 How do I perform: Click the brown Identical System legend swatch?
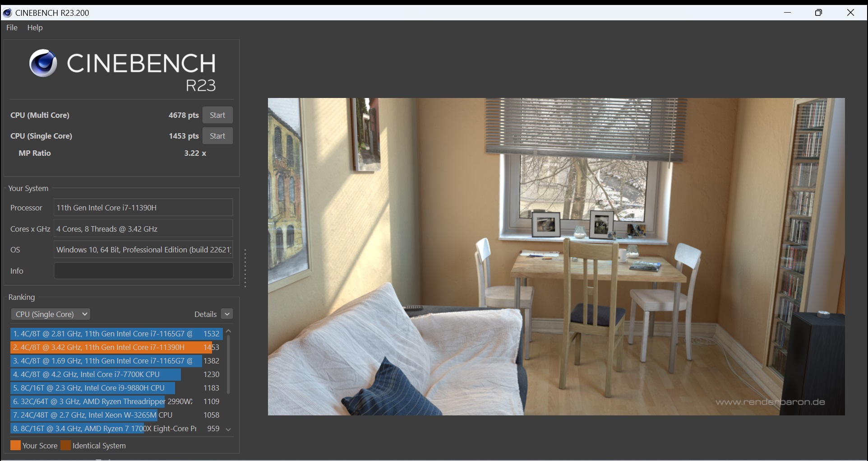(65, 446)
